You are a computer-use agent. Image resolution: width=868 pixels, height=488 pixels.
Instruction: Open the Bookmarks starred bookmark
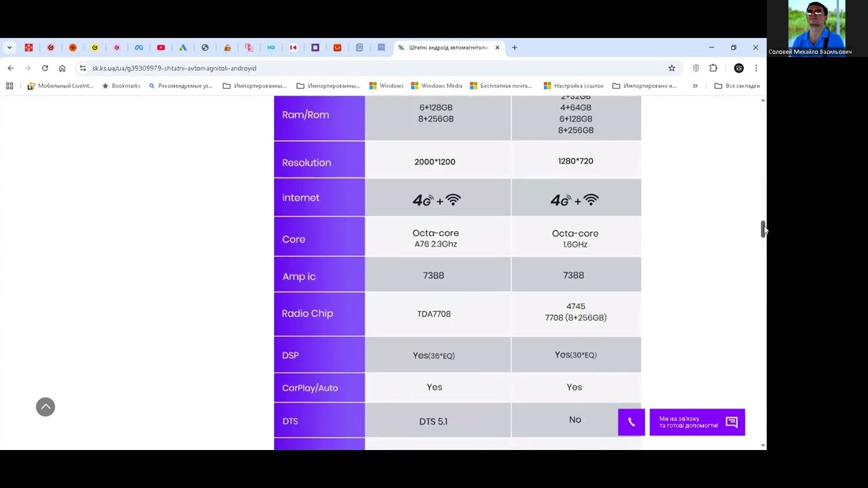click(x=121, y=86)
